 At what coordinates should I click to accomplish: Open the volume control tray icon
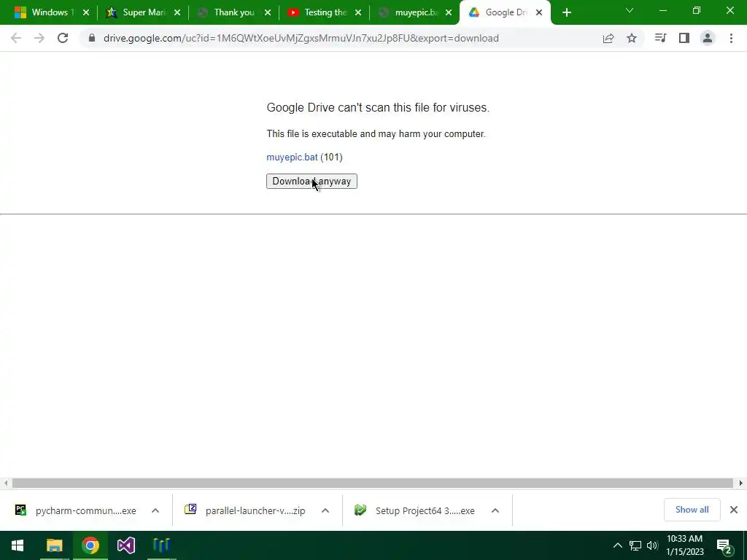[652, 545]
